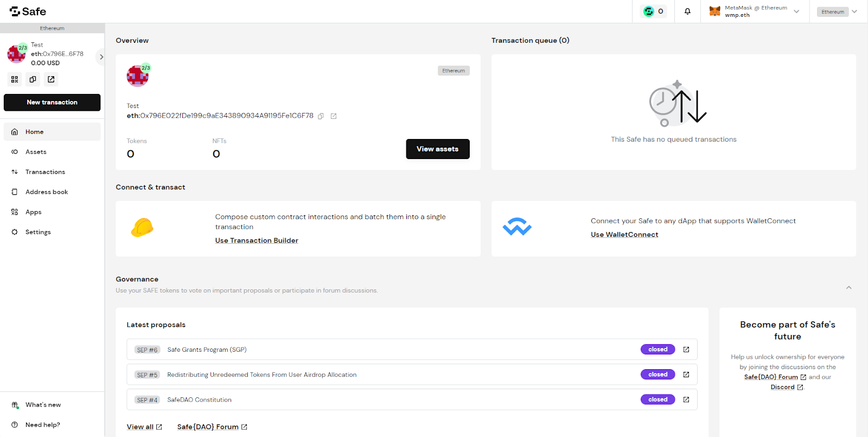Image resolution: width=868 pixels, height=437 pixels.
Task: Open SEP #6 Safe Grants Program proposal
Action: [x=412, y=350]
